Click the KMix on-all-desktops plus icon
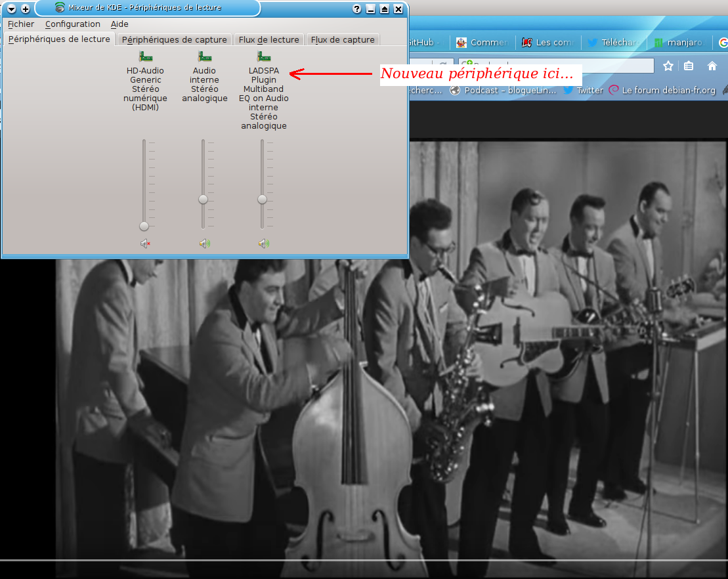 point(26,9)
